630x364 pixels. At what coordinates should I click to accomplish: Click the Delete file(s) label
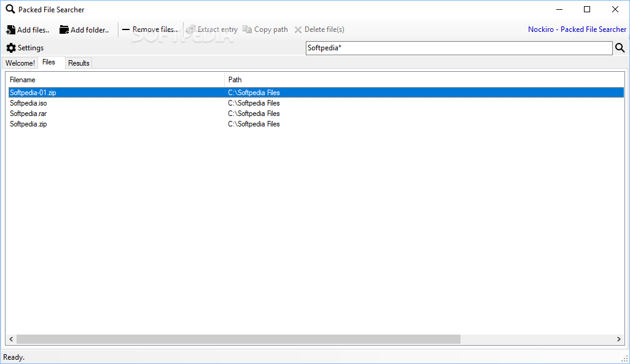click(324, 29)
